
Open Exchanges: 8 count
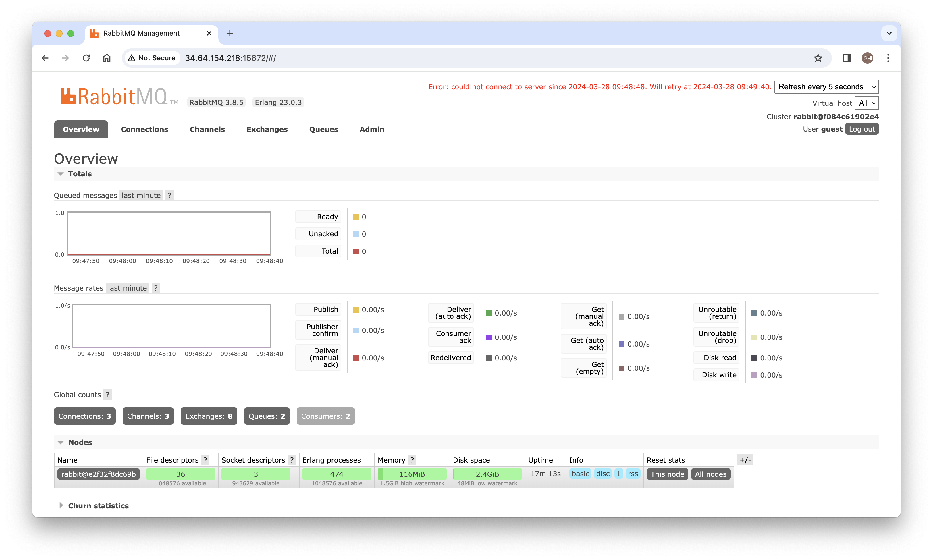pyautogui.click(x=209, y=416)
